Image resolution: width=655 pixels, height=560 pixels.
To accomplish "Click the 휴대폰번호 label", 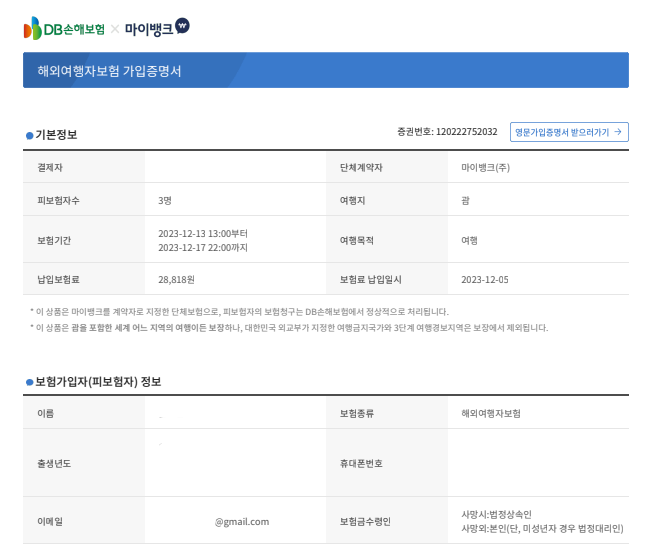I will (361, 463).
